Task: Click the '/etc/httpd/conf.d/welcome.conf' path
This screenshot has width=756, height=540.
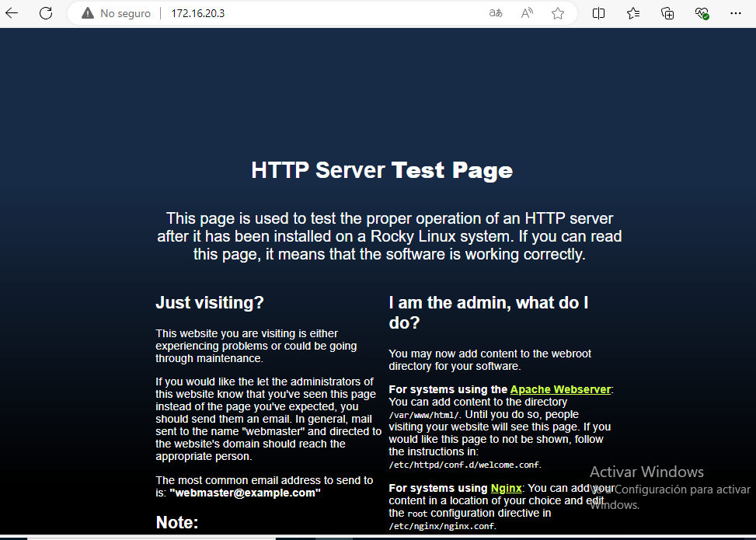Action: (x=464, y=465)
